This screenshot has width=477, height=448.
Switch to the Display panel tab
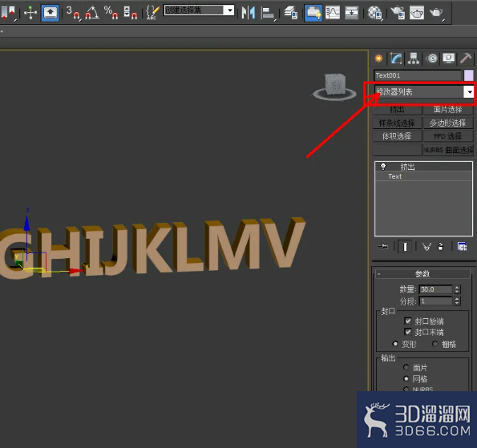pos(449,58)
